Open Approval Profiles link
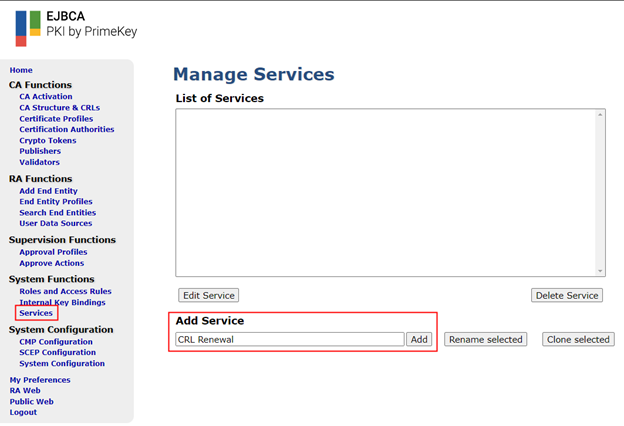The width and height of the screenshot is (624, 426). pos(53,252)
